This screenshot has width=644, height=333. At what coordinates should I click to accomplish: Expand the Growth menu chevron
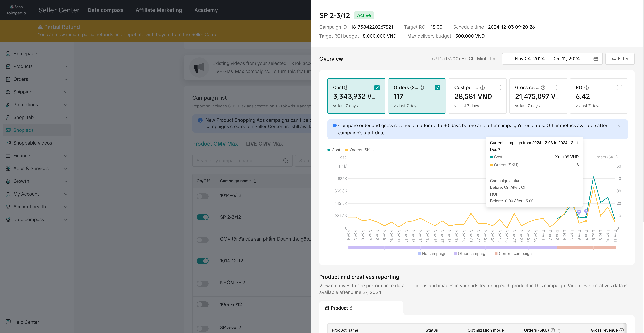(66, 181)
